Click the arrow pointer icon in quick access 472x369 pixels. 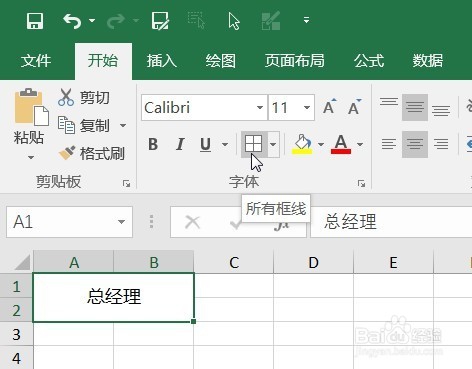[234, 21]
